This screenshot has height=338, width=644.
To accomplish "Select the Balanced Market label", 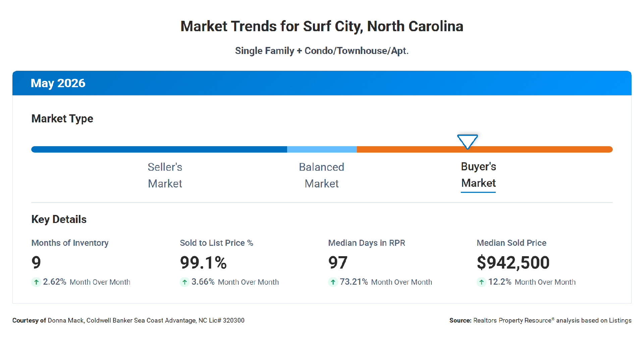I will tap(322, 175).
